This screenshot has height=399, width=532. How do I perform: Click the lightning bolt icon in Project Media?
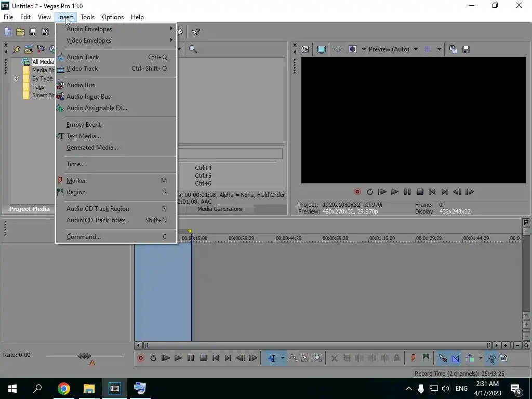coord(16,49)
